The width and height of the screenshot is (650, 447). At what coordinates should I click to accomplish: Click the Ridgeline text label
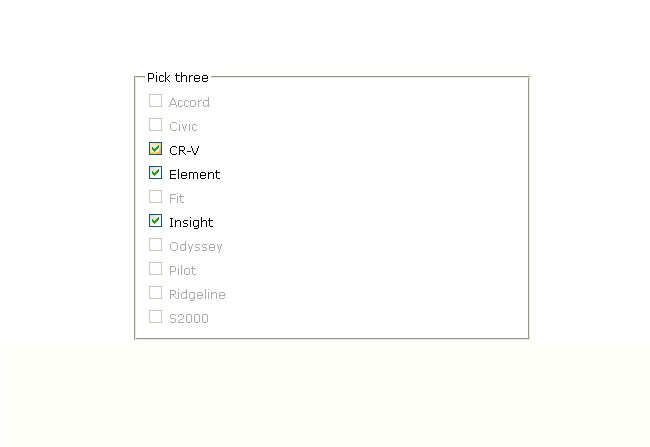(x=197, y=294)
